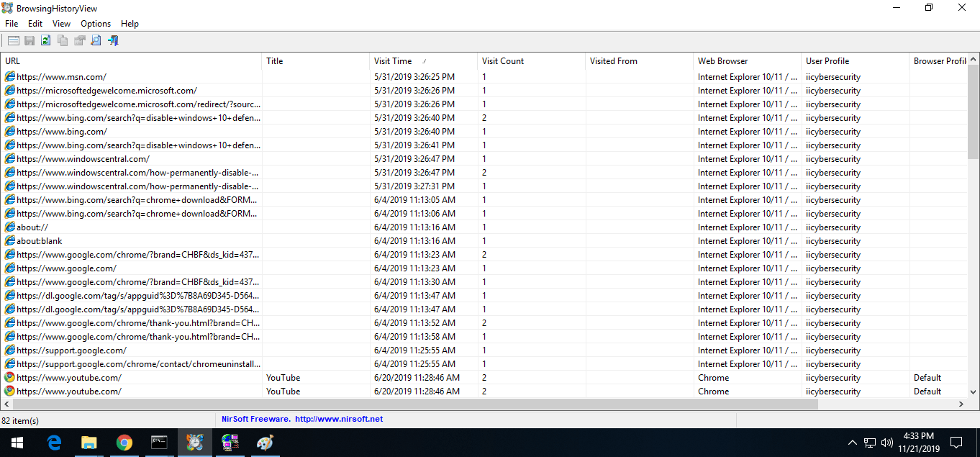Click visit time 6/4/2019 11:13:30 AM

pyautogui.click(x=414, y=282)
